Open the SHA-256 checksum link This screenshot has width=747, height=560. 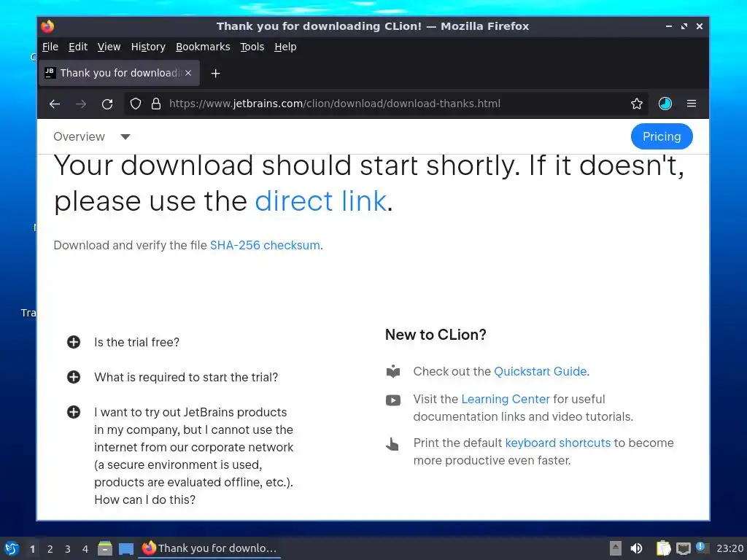tap(265, 245)
